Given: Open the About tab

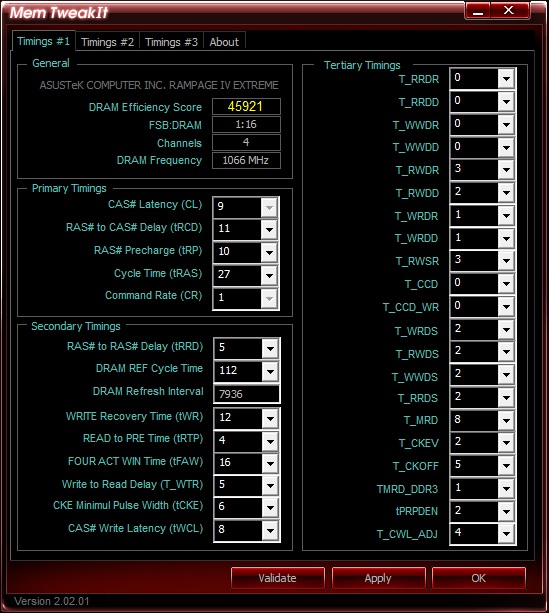Looking at the screenshot, I should (224, 42).
